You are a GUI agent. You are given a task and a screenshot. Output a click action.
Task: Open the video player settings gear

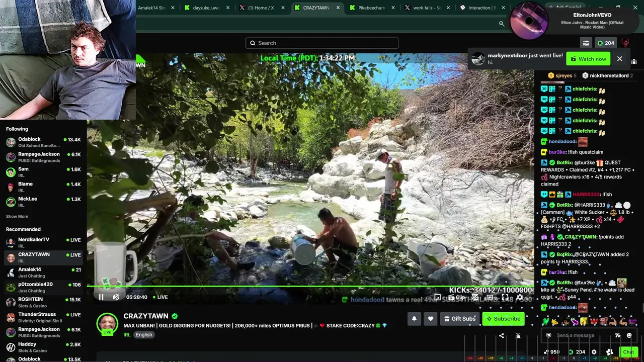(520, 298)
